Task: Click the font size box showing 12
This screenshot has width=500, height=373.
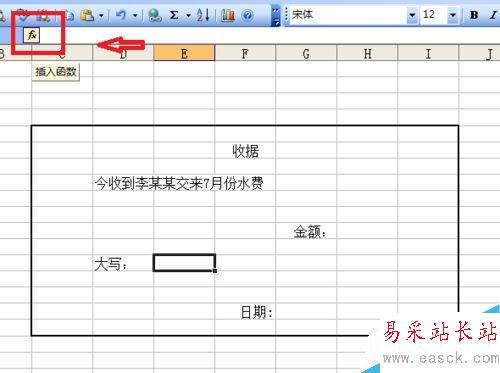Action: coord(433,15)
